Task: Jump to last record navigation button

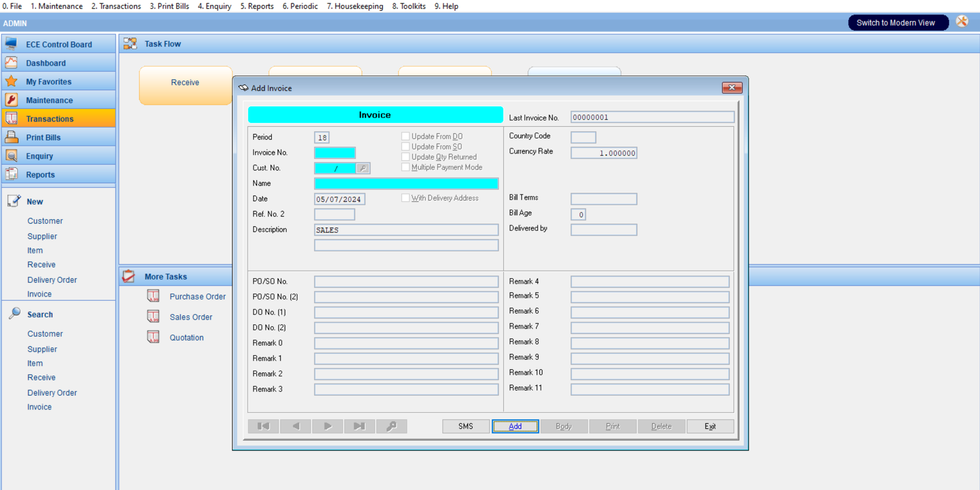Action: coord(359,426)
